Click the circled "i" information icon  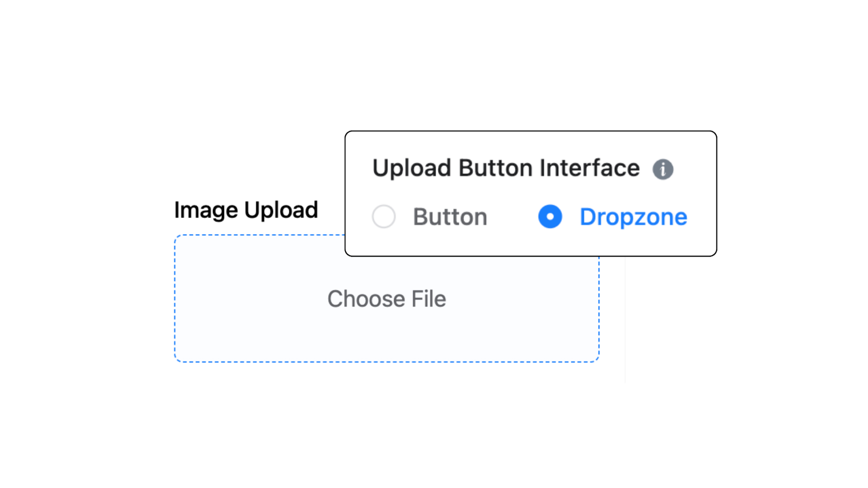click(663, 169)
